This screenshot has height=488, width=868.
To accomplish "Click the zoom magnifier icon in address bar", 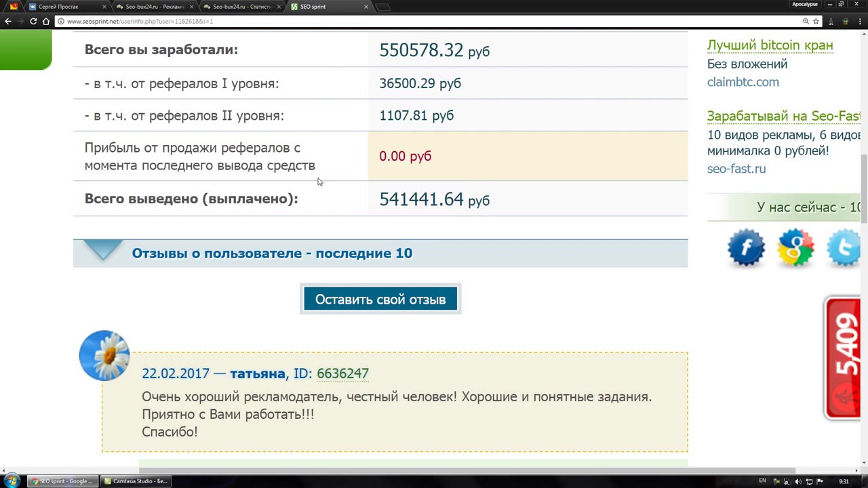I will coord(806,21).
